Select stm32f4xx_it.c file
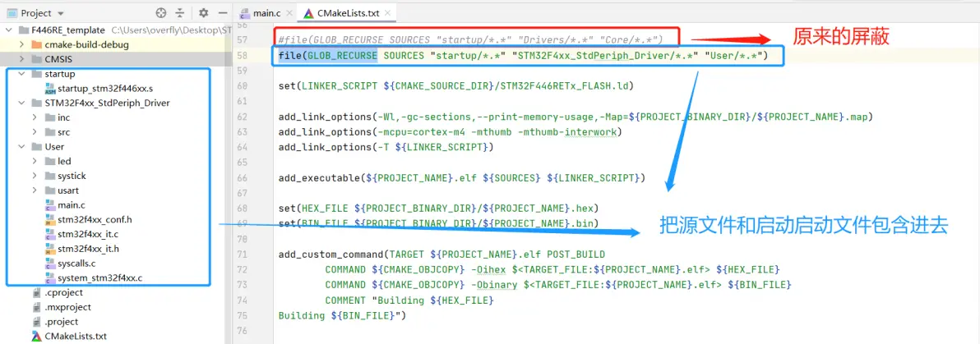 point(87,234)
